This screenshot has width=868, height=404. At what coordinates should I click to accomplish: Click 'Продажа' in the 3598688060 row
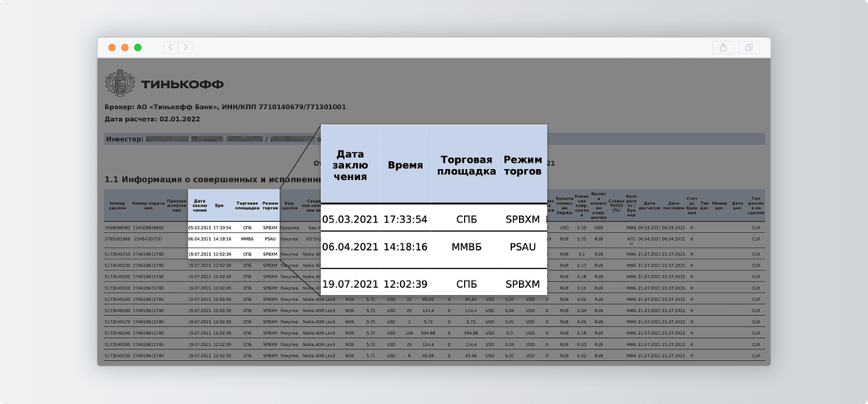pos(289,227)
